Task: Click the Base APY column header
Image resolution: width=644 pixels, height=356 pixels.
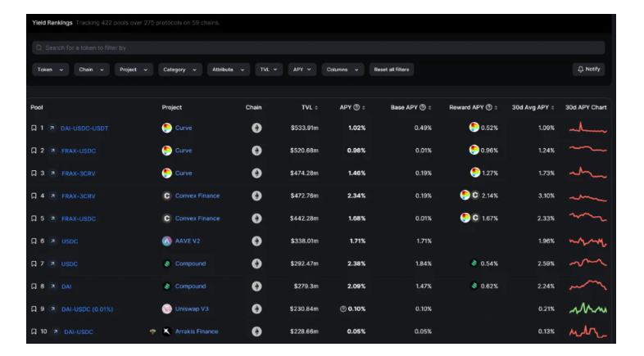Action: [x=404, y=107]
